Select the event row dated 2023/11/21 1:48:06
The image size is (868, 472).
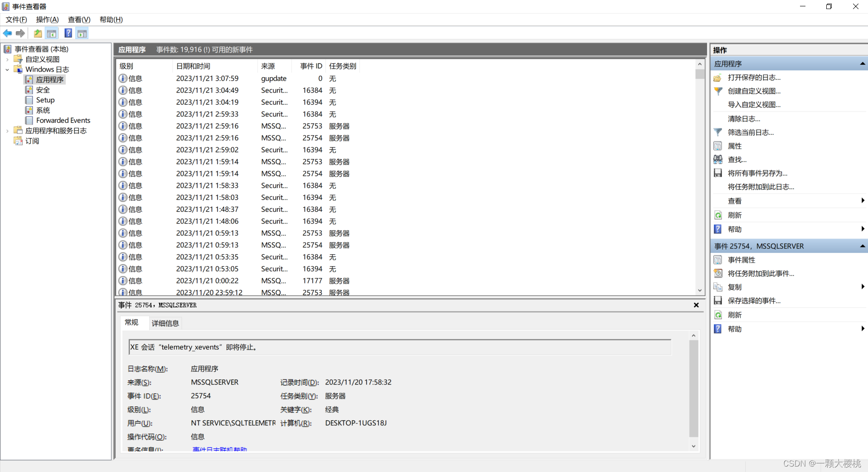[406, 221]
